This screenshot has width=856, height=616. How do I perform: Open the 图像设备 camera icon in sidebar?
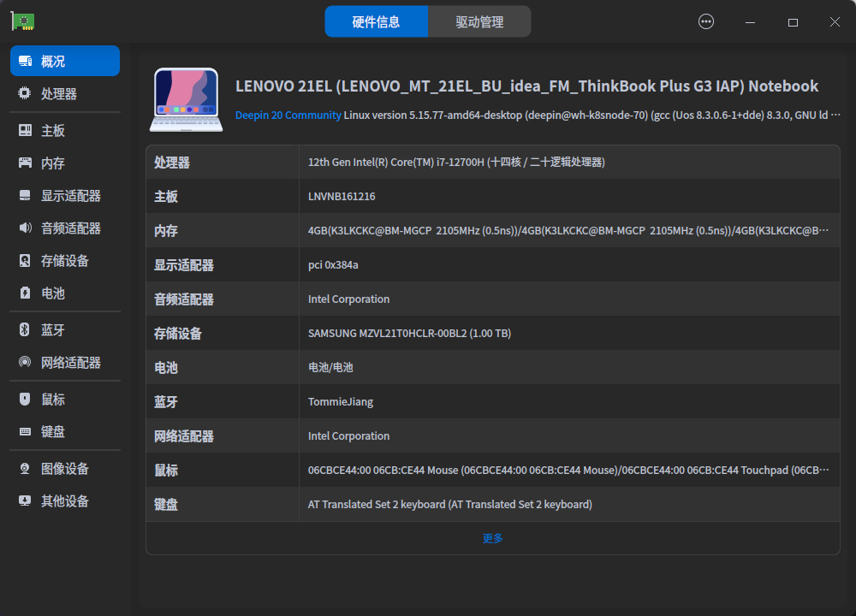25,469
